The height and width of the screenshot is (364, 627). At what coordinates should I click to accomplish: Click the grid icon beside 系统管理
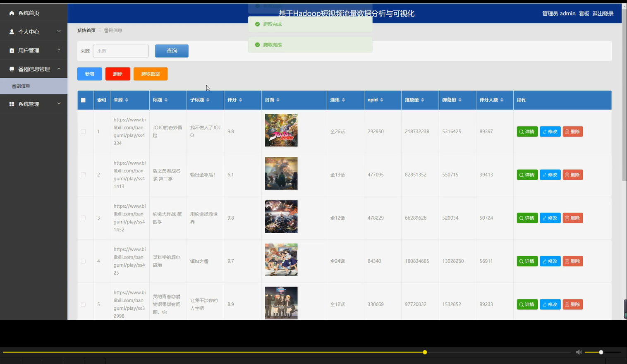12,104
